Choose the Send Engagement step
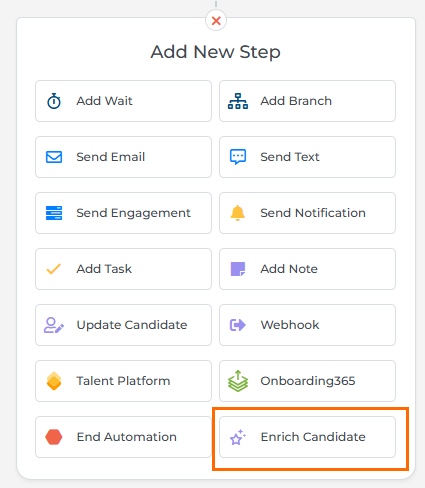425x488 pixels. click(123, 213)
